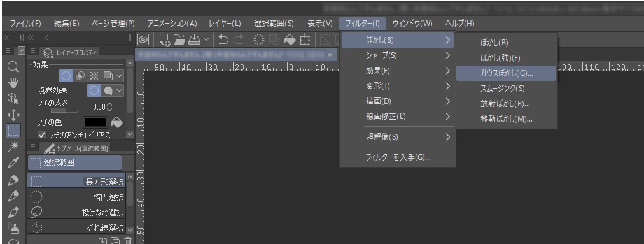Click the フチの太さ slider bar

point(64,110)
